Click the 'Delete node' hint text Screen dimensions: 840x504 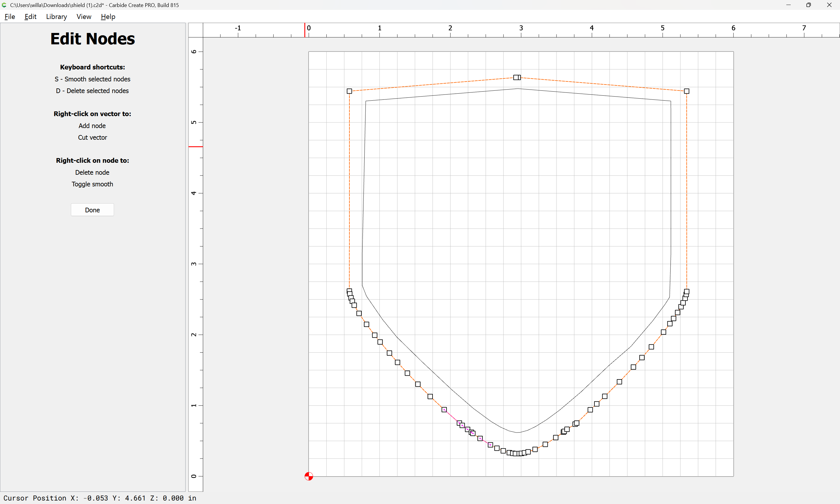pos(92,172)
